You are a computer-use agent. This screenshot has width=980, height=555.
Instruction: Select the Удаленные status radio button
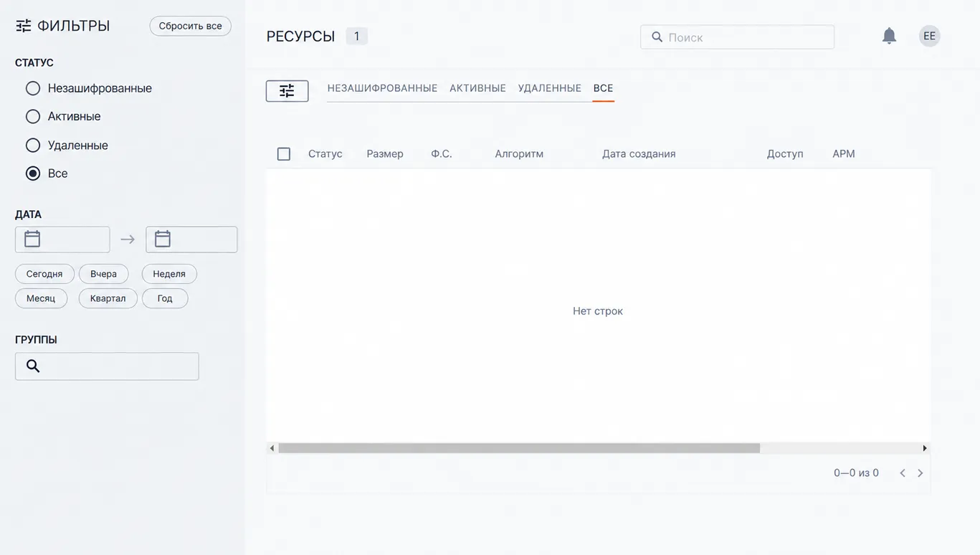[32, 146]
